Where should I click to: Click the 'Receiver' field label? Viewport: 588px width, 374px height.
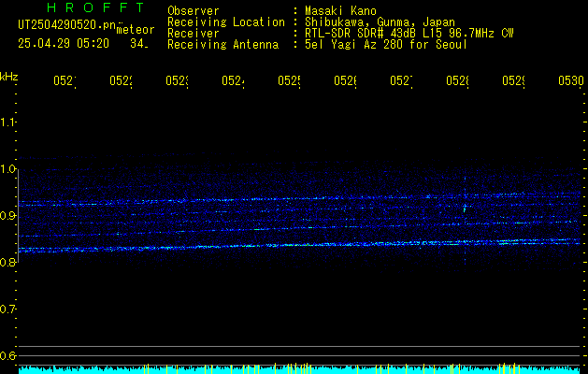[x=194, y=34]
